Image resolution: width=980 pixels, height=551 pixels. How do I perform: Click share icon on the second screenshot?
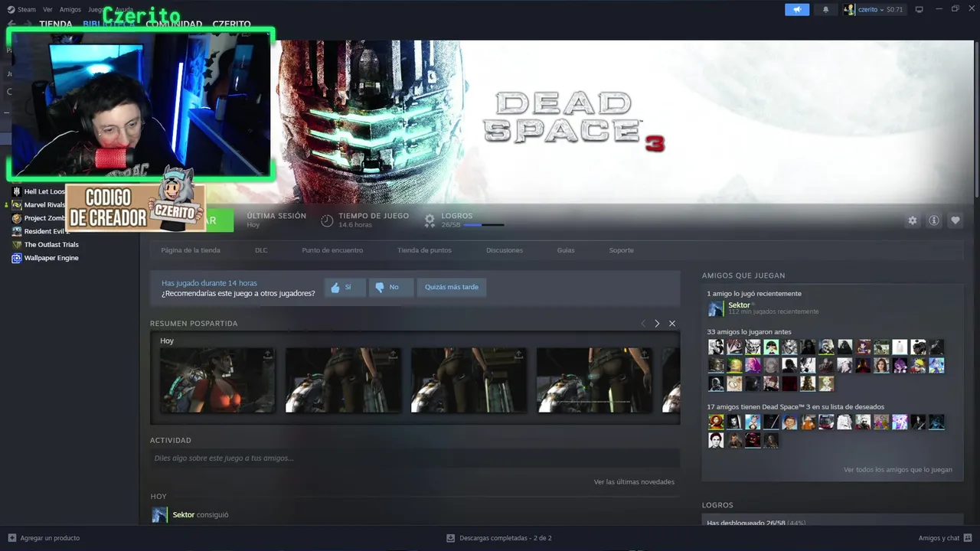pyautogui.click(x=393, y=355)
